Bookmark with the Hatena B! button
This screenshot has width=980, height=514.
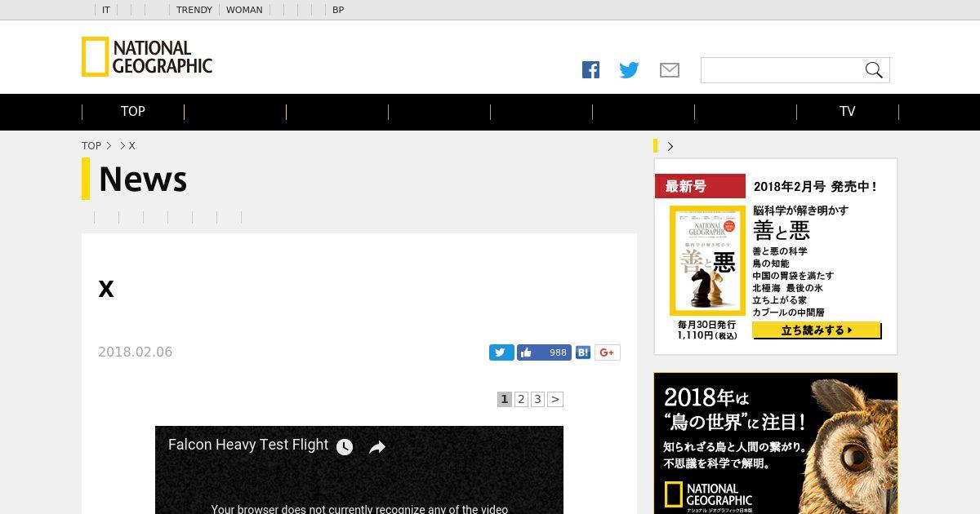[x=583, y=352]
